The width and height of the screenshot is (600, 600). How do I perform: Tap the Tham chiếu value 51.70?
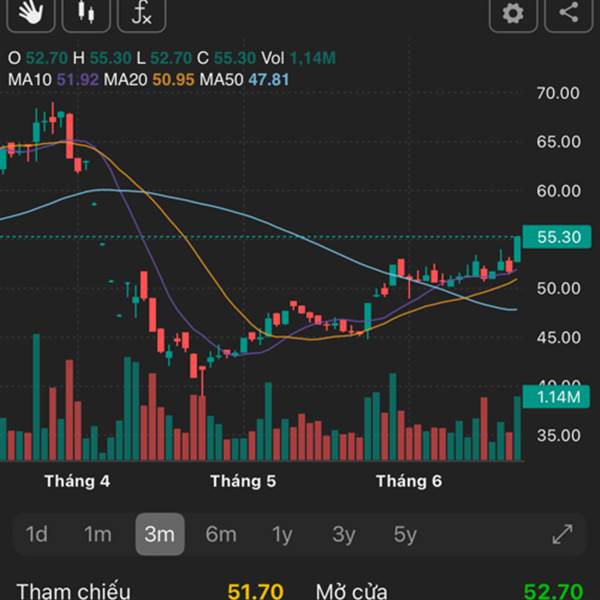[255, 591]
